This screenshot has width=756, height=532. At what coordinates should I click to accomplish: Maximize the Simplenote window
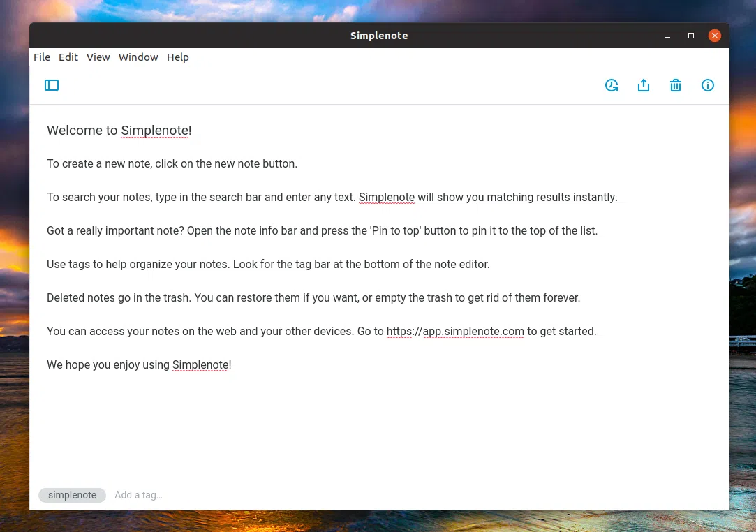[x=690, y=36]
